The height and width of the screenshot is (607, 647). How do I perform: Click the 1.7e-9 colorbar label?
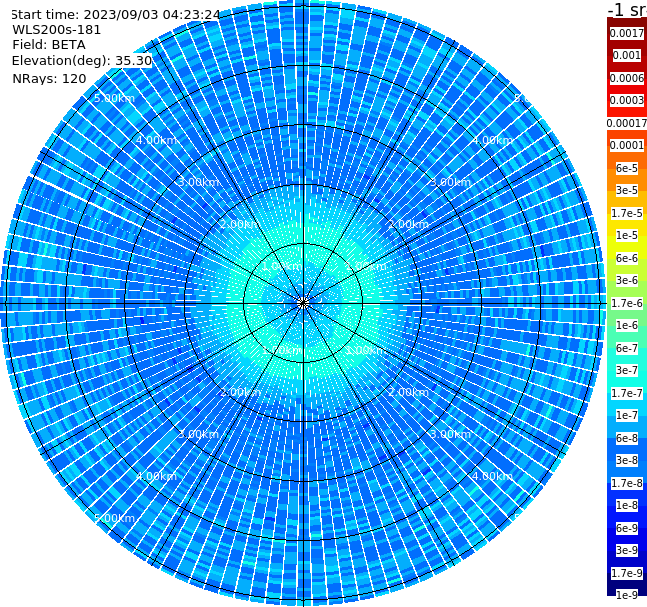click(627, 573)
